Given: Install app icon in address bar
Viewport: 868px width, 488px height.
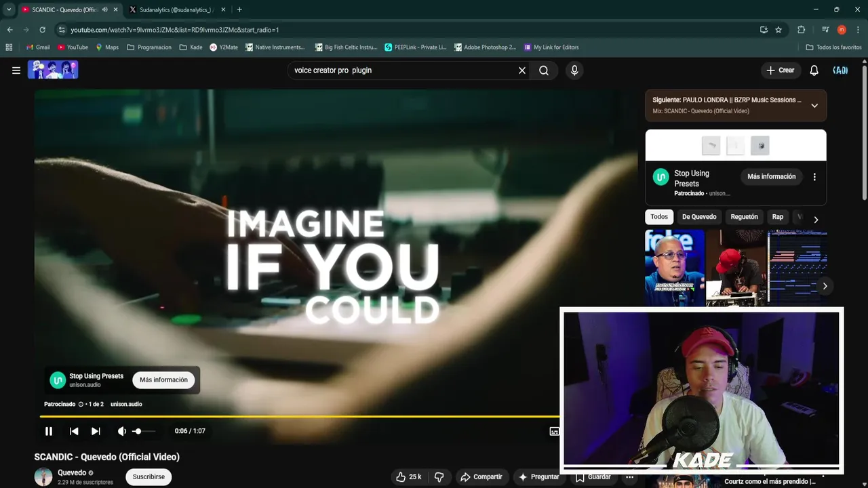Looking at the screenshot, I should coord(764,30).
